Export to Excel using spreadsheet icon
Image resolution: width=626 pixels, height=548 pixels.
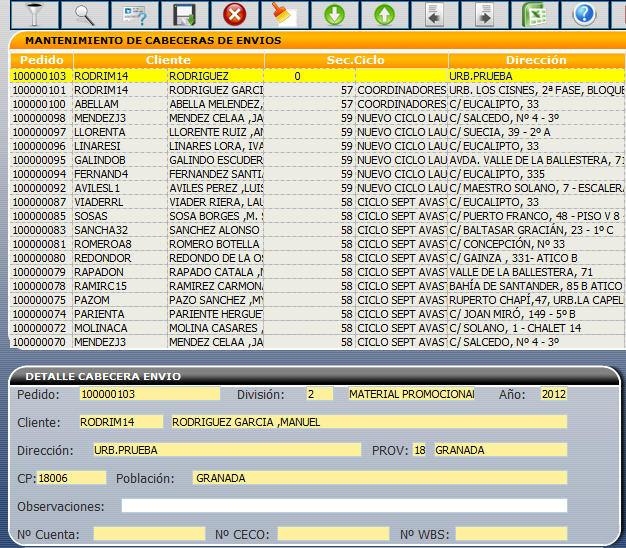click(x=535, y=14)
